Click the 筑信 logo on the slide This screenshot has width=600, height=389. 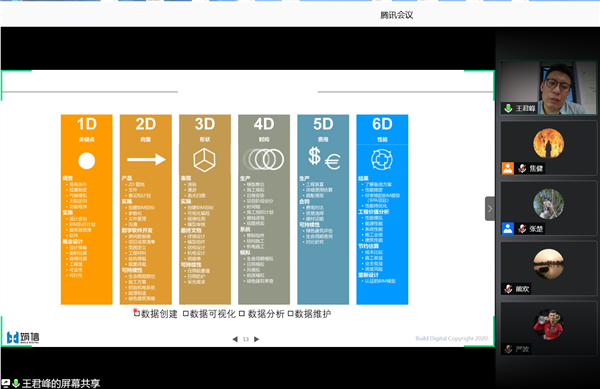point(23,337)
